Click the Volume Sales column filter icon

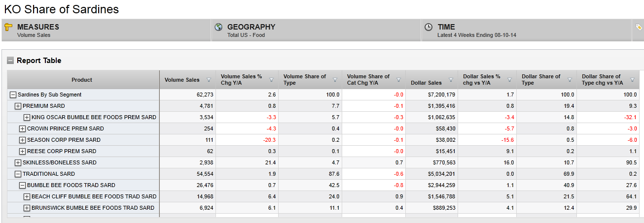coord(209,80)
